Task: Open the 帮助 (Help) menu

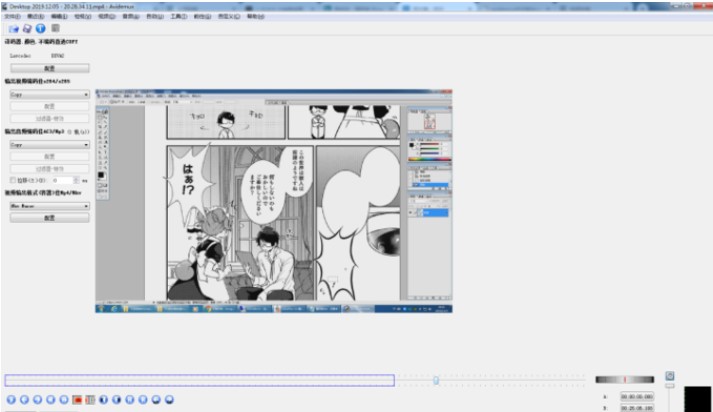Action: [x=256, y=16]
